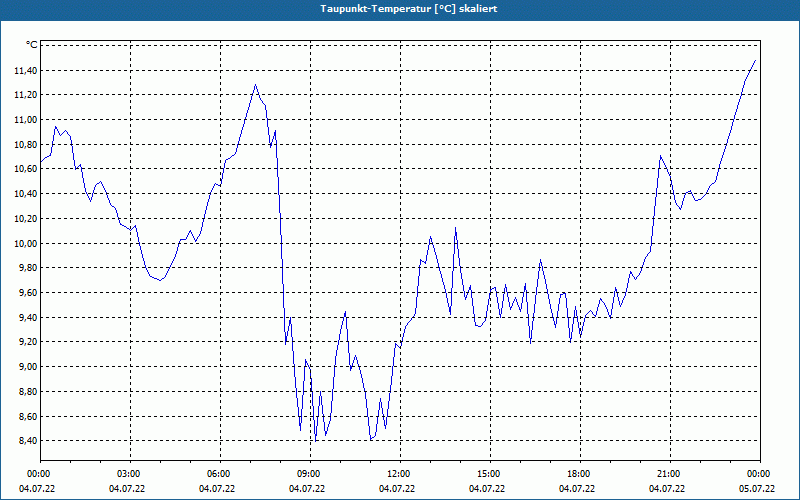
Task: Click the 04.07.22 date under 12:00
Action: tap(396, 489)
